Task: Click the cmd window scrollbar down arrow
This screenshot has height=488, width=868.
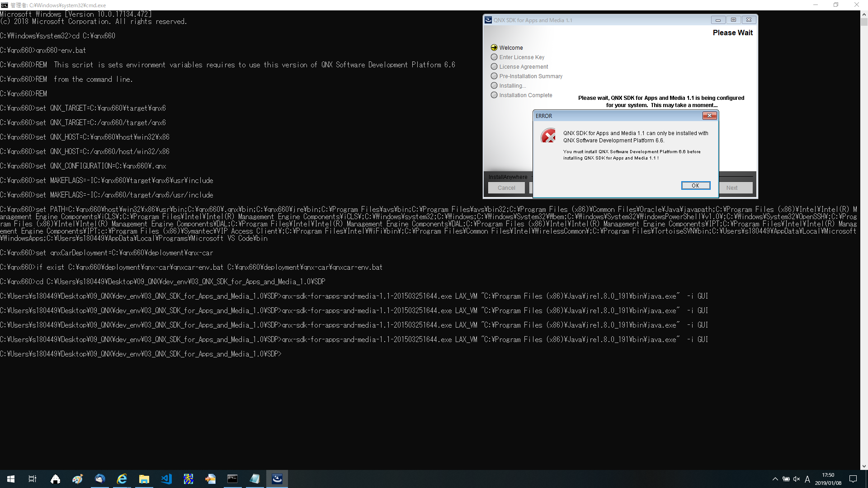Action: click(x=864, y=466)
